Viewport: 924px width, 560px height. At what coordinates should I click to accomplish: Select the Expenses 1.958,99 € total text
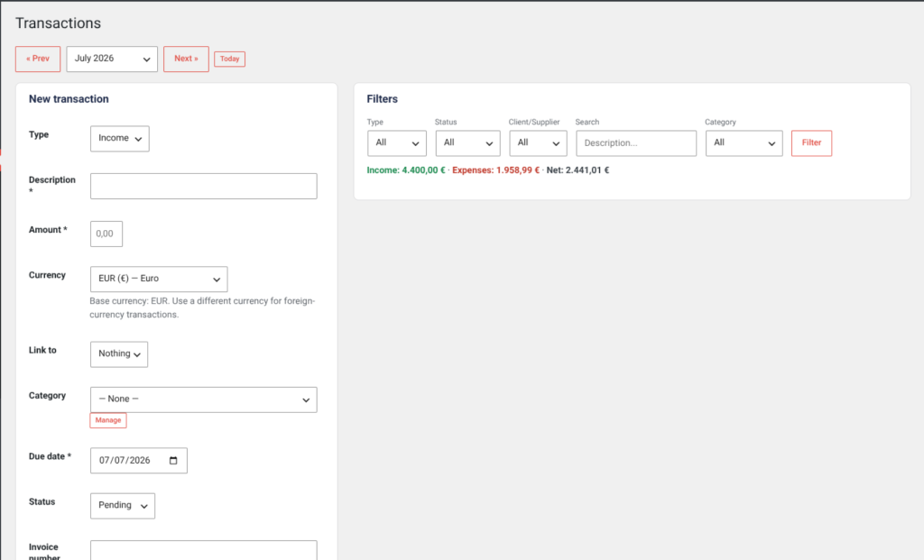(x=495, y=170)
